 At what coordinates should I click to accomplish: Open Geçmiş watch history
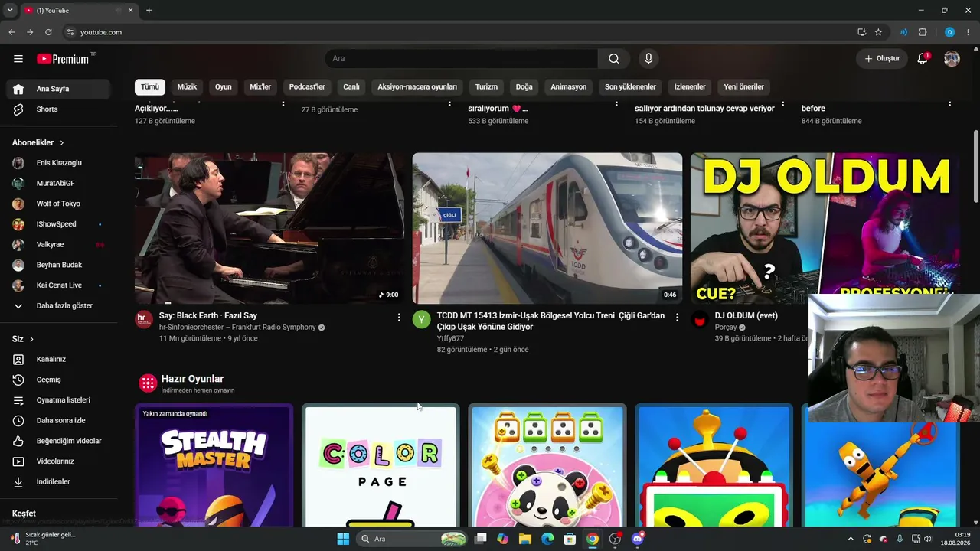pyautogui.click(x=58, y=380)
